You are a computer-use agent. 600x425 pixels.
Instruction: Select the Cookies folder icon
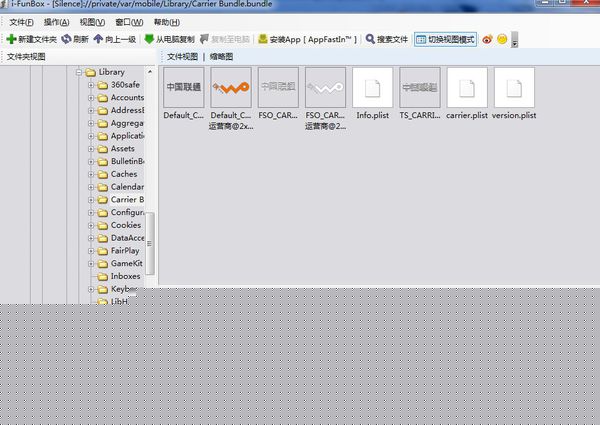tap(103, 225)
